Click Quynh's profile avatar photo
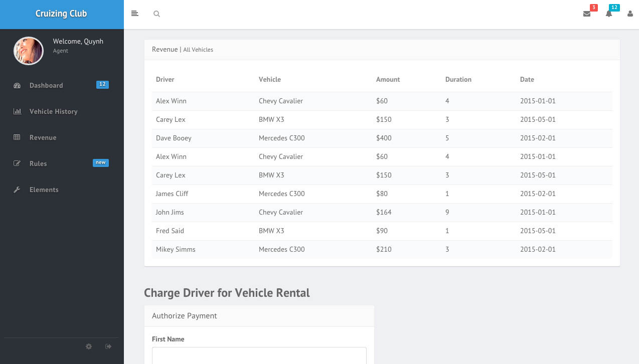Viewport: 639px width, 364px height. click(x=29, y=51)
